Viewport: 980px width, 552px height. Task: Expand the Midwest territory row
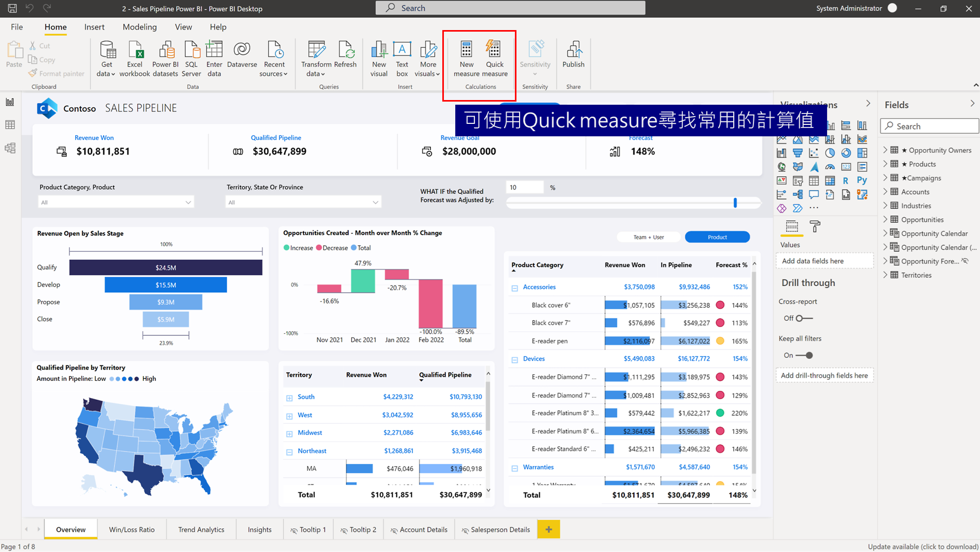(x=289, y=433)
